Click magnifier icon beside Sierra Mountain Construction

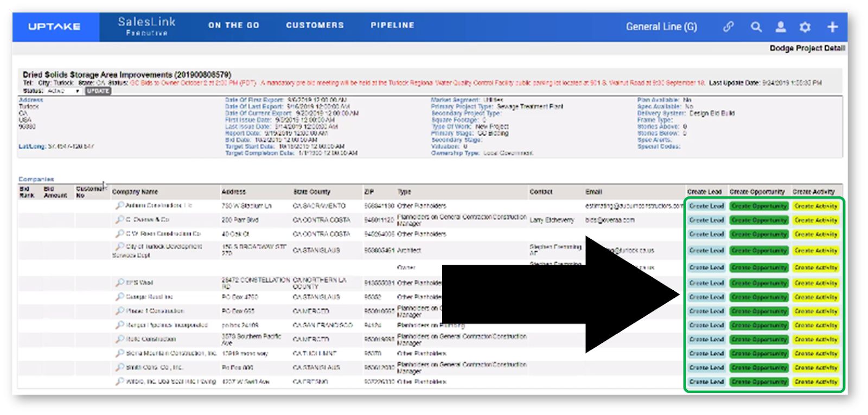[119, 353]
